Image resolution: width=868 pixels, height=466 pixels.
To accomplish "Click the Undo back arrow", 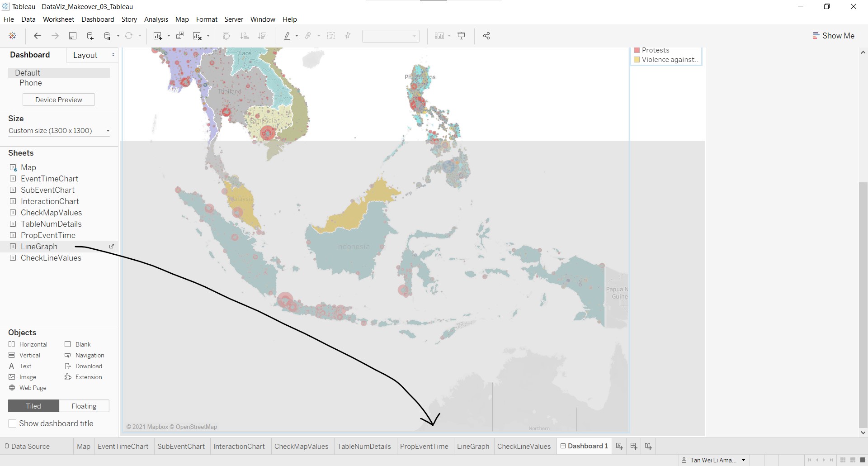I will point(38,36).
